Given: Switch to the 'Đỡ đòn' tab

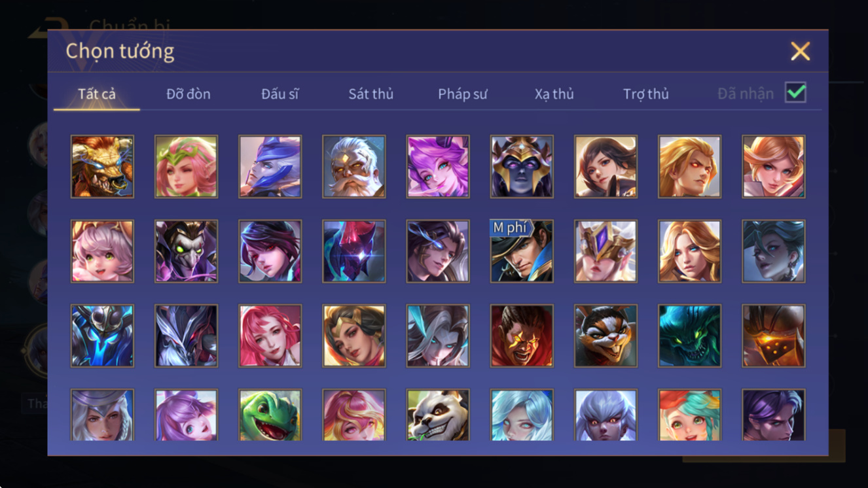Looking at the screenshot, I should click(x=189, y=94).
